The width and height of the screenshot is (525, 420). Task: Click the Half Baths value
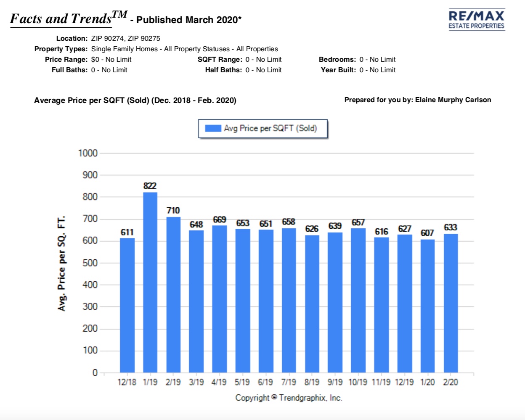[264, 70]
